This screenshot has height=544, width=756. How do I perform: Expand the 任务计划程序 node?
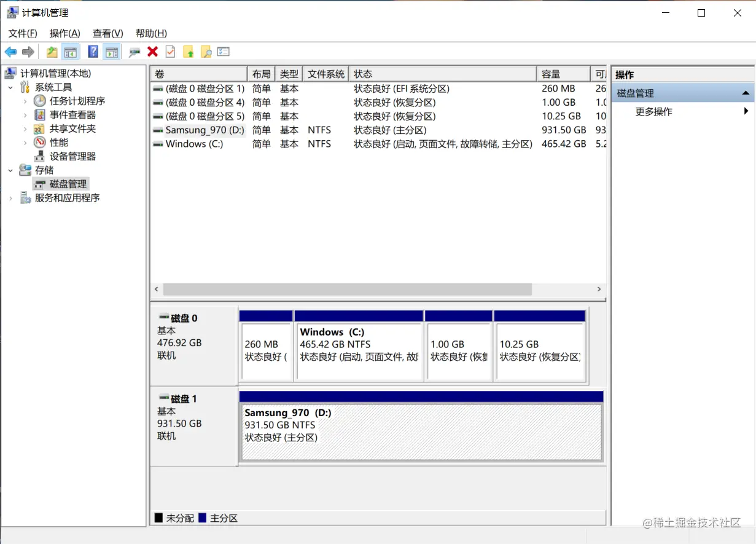(25, 101)
